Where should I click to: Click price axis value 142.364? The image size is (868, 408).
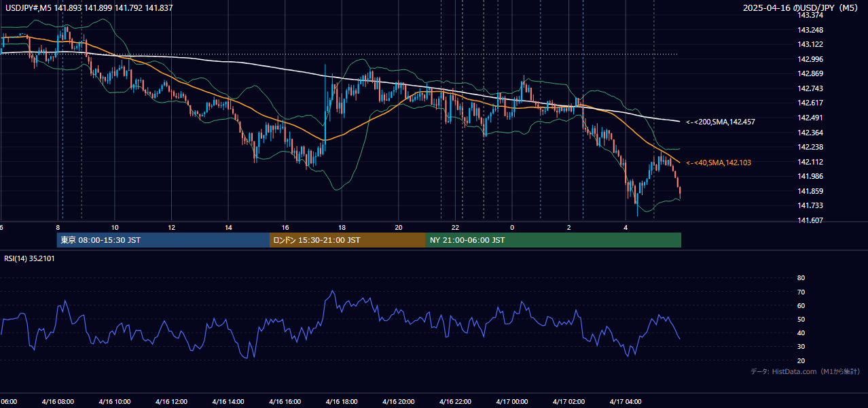[x=810, y=133]
